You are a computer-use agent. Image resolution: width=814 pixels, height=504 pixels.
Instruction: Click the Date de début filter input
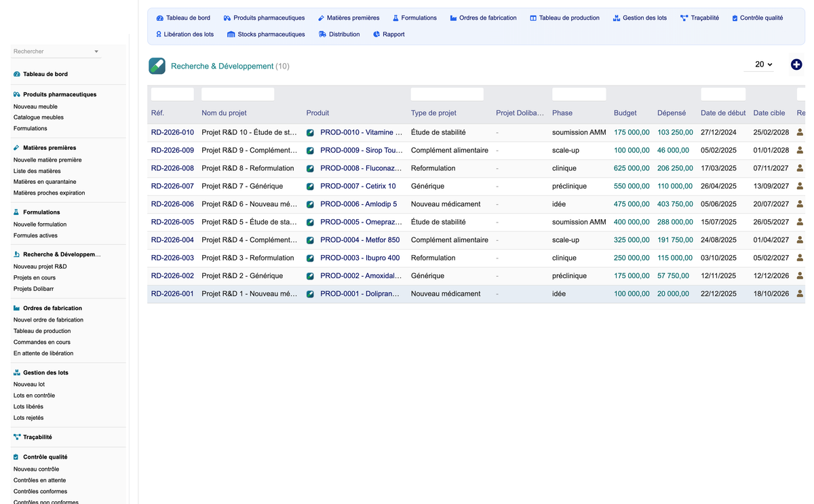coord(723,94)
